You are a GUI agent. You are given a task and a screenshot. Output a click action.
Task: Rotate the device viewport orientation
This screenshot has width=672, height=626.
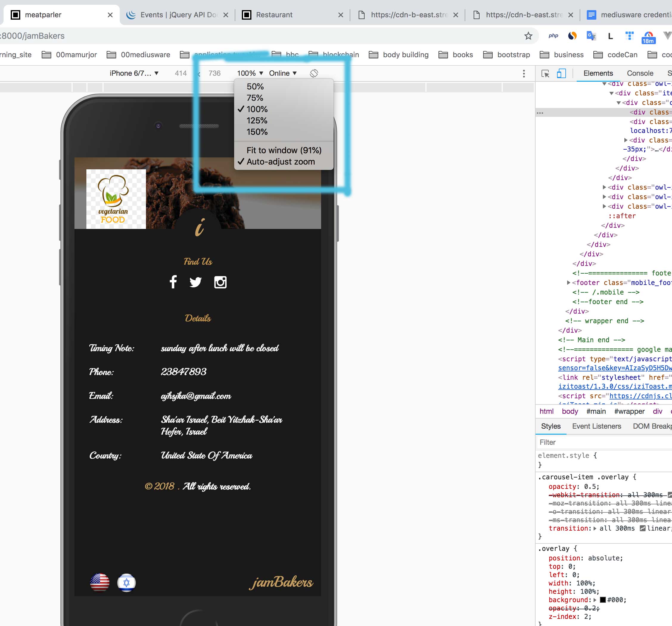(x=314, y=73)
